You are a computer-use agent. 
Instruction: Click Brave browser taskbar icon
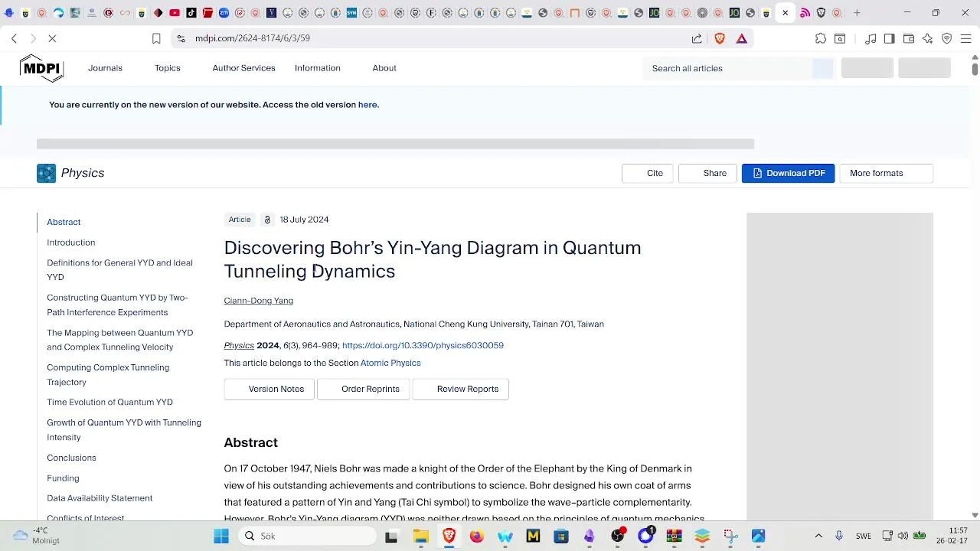pyautogui.click(x=449, y=536)
